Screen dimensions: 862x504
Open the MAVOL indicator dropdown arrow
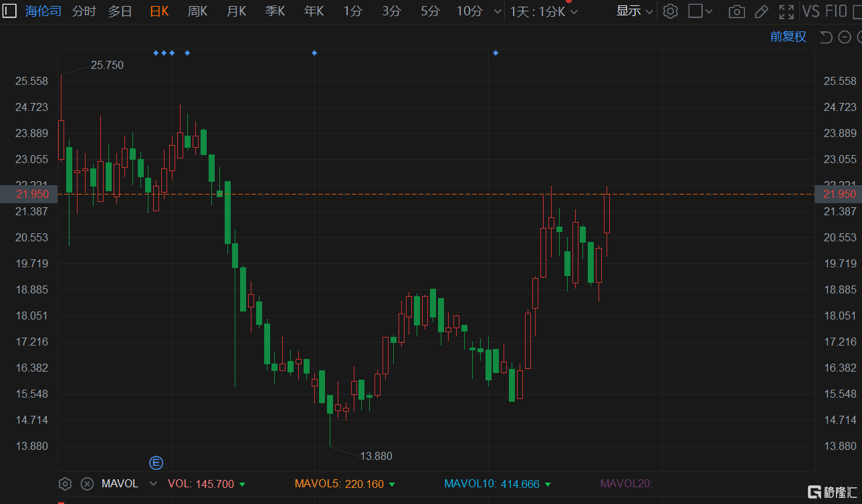153,484
